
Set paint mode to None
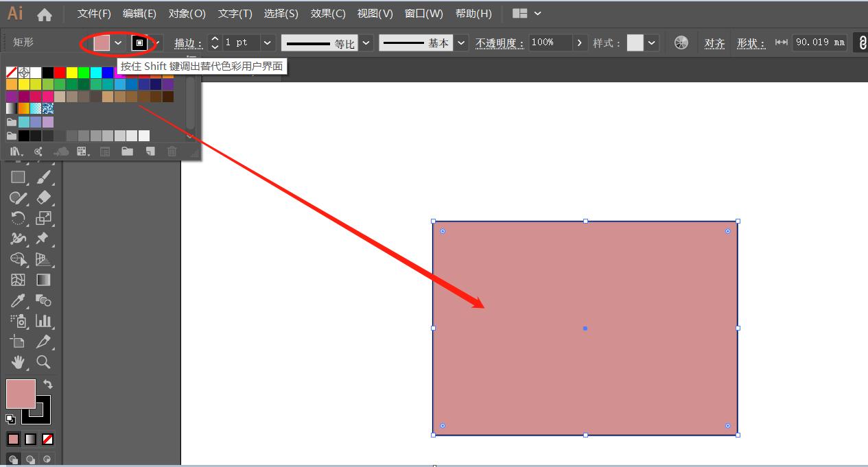47,439
